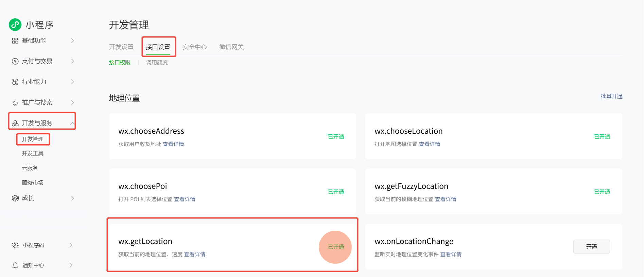Image resolution: width=644 pixels, height=277 pixels.
Task: Click the 通知中心 bell icon
Action: pyautogui.click(x=15, y=265)
